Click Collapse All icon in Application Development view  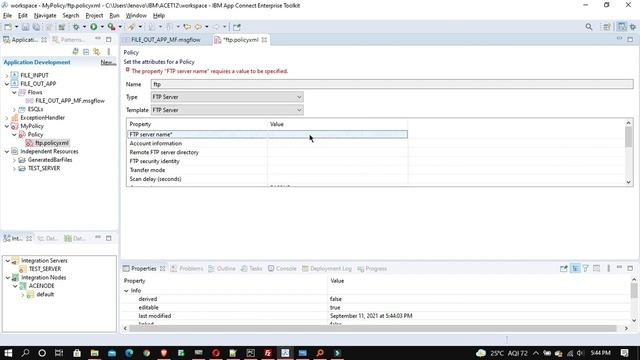[x=86, y=52]
